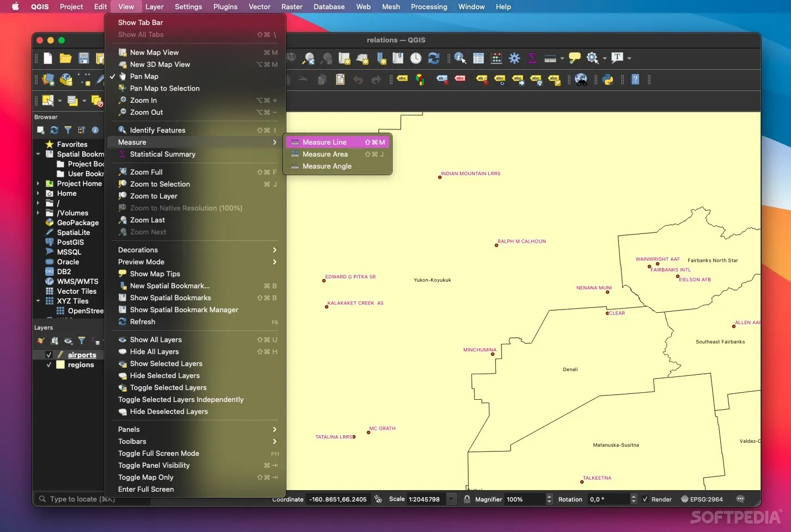Open a project with the folder icon
The image size is (791, 532).
click(x=65, y=58)
